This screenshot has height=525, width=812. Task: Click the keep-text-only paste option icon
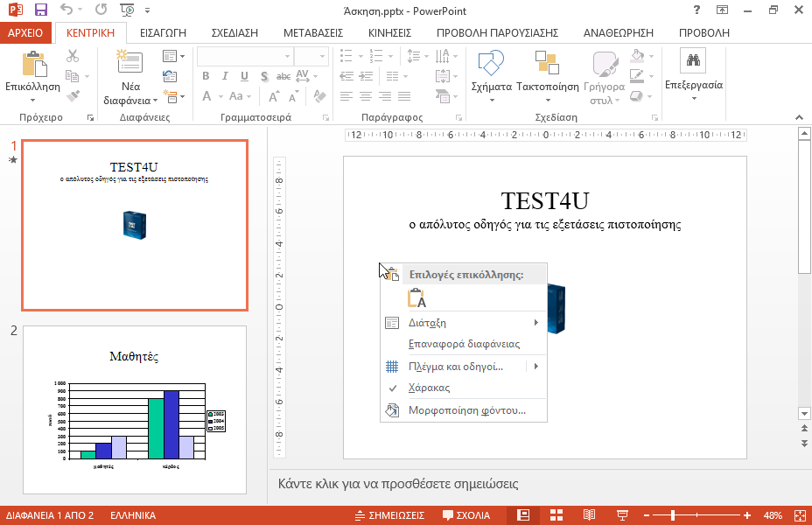[416, 298]
